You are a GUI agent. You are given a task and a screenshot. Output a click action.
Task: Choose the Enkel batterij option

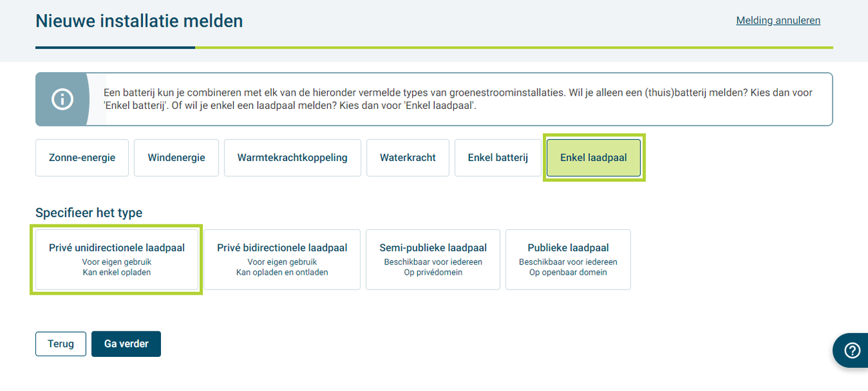498,158
